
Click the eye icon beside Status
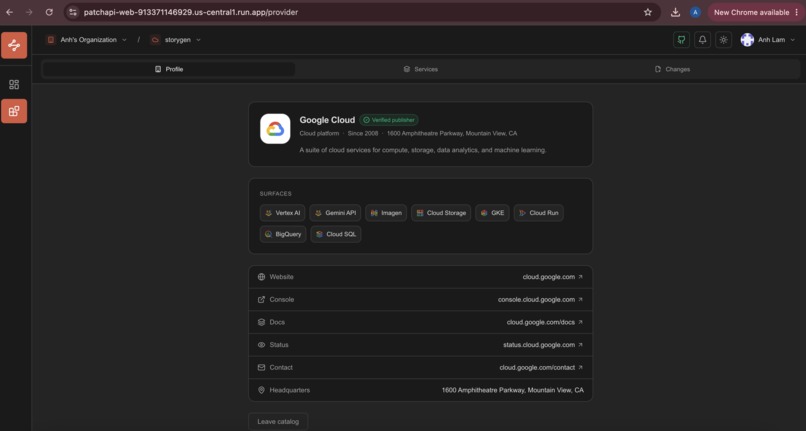pyautogui.click(x=261, y=345)
